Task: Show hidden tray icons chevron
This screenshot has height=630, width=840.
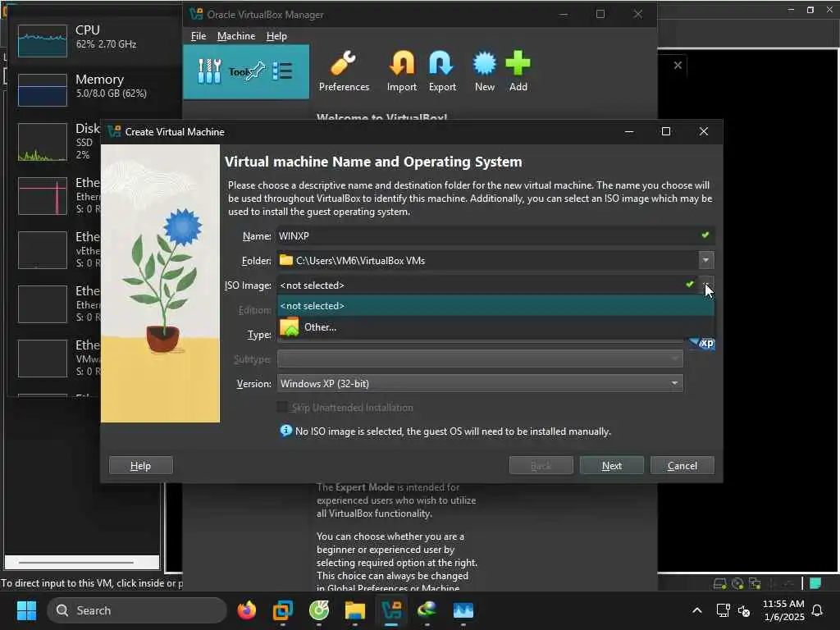Action: pyautogui.click(x=697, y=610)
